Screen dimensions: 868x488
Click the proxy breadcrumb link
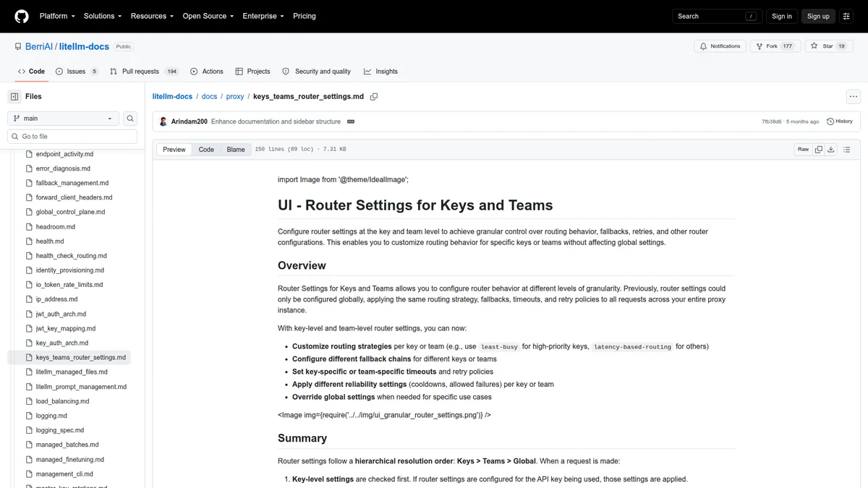click(235, 96)
